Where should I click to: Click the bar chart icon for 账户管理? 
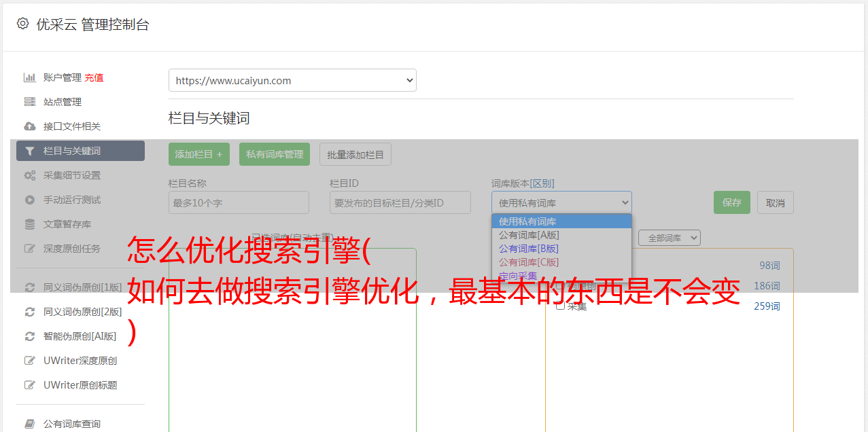[29, 77]
